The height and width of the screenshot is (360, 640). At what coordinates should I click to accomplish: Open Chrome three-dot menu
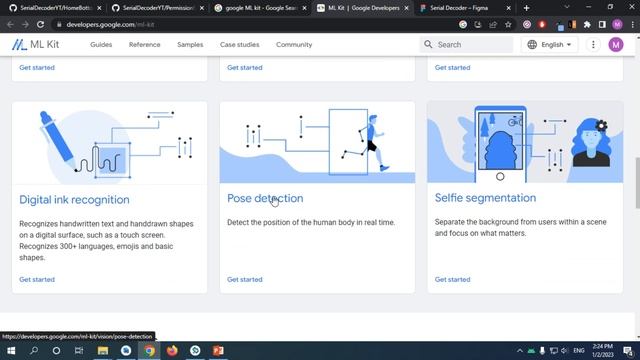click(632, 24)
